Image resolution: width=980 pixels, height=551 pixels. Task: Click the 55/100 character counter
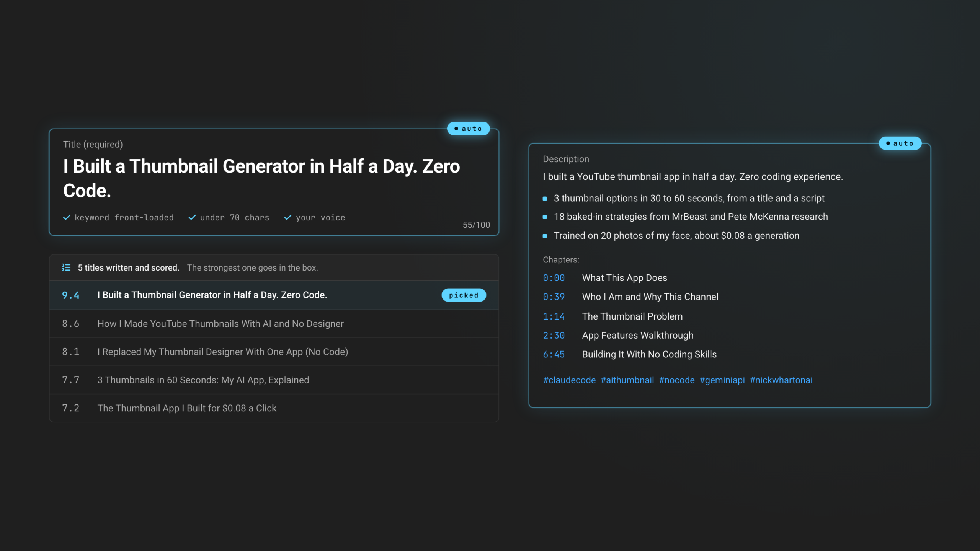coord(476,225)
